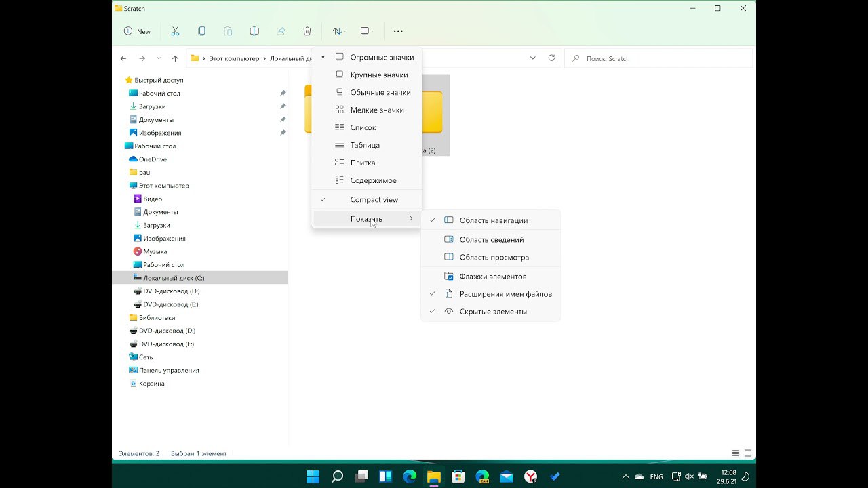This screenshot has width=868, height=488.
Task: Open address bar previous locations dropdown
Action: (533, 58)
